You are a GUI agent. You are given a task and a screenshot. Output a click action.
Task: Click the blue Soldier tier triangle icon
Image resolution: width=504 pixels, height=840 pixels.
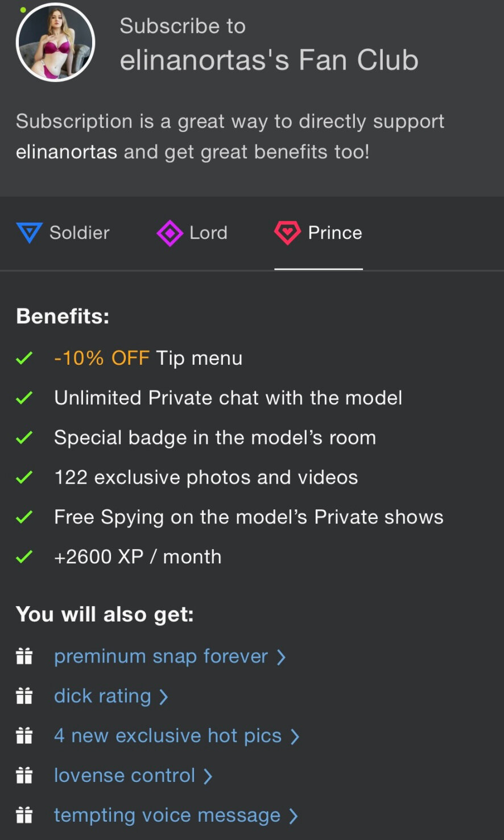[29, 233]
